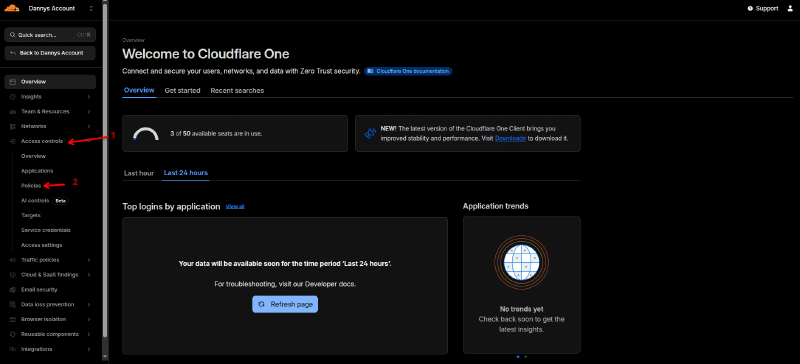Click the 'No trends yet' text
The width and height of the screenshot is (800, 364).
click(521, 309)
